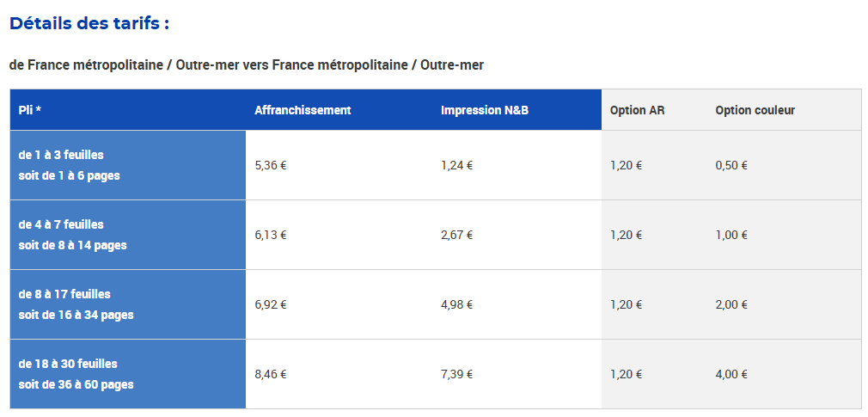868x417 pixels.
Task: Select the 'de 8 à 17 feuilles' row label
Action: [64, 294]
